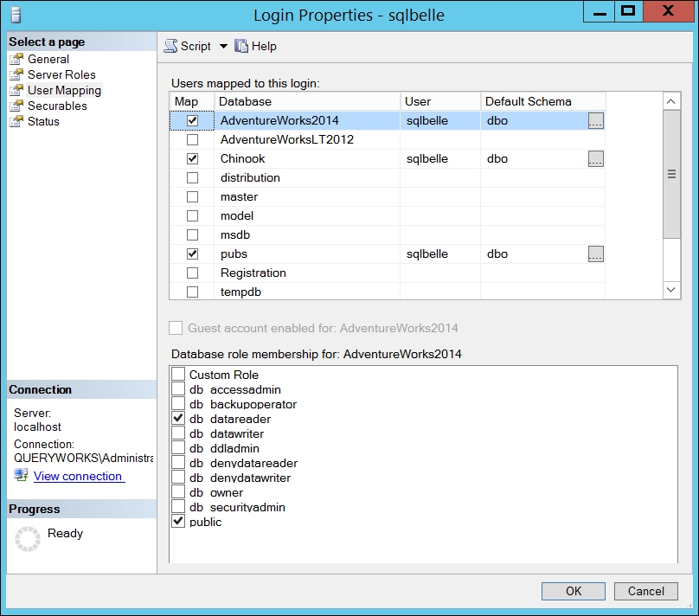Close the Login Properties window

tap(668, 11)
